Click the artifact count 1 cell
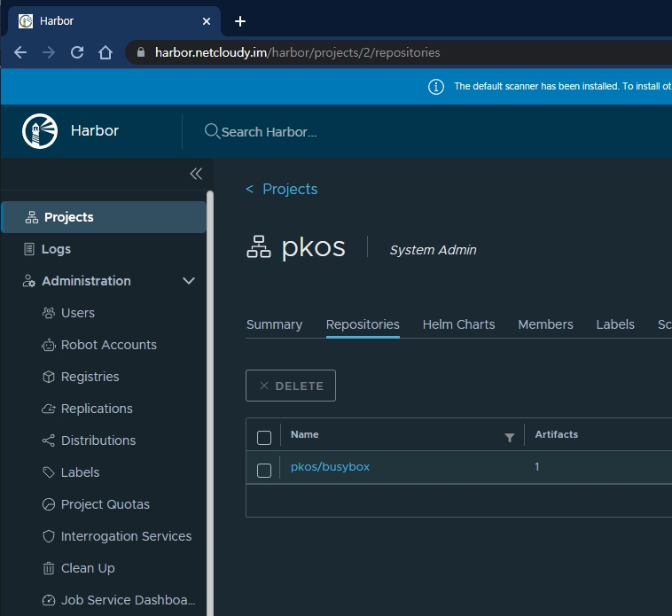 (x=536, y=466)
